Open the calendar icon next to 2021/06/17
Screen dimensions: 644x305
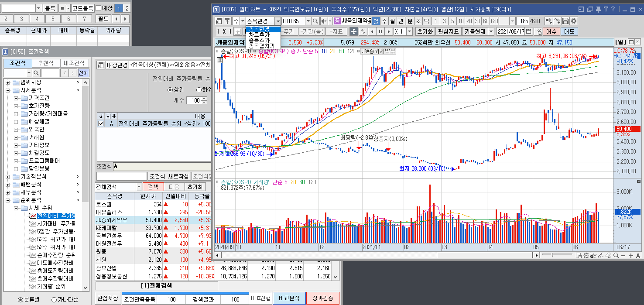coord(529,31)
